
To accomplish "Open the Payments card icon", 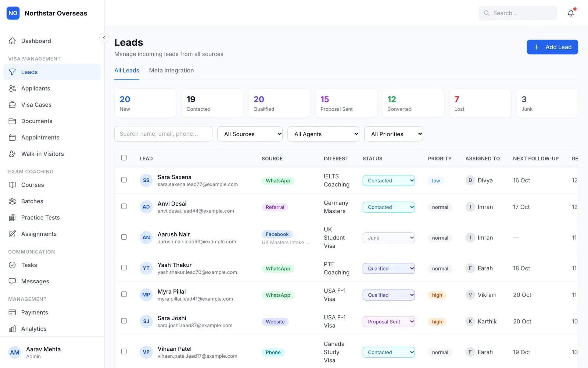I will (12, 312).
